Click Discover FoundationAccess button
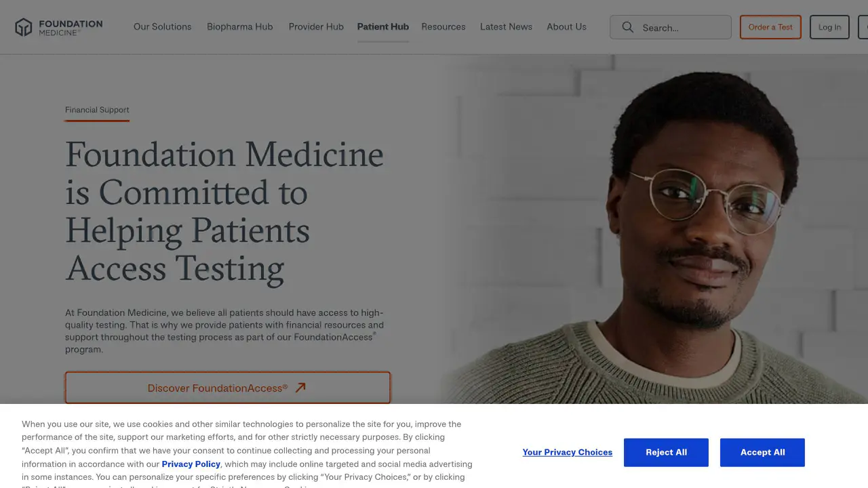 click(x=228, y=388)
